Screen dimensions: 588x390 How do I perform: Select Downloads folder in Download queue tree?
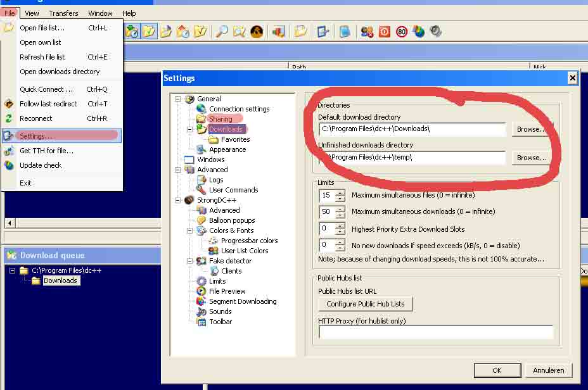pos(60,280)
